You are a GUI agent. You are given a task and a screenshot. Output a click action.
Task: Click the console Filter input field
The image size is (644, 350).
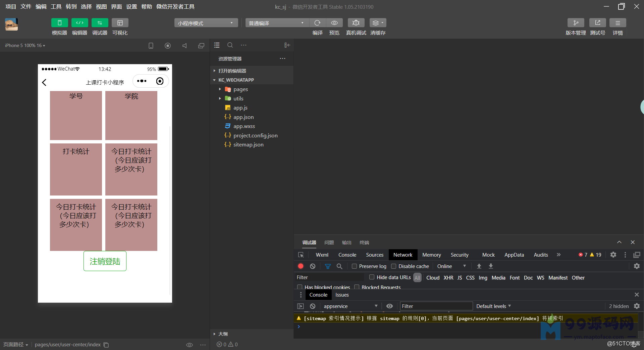(x=436, y=306)
